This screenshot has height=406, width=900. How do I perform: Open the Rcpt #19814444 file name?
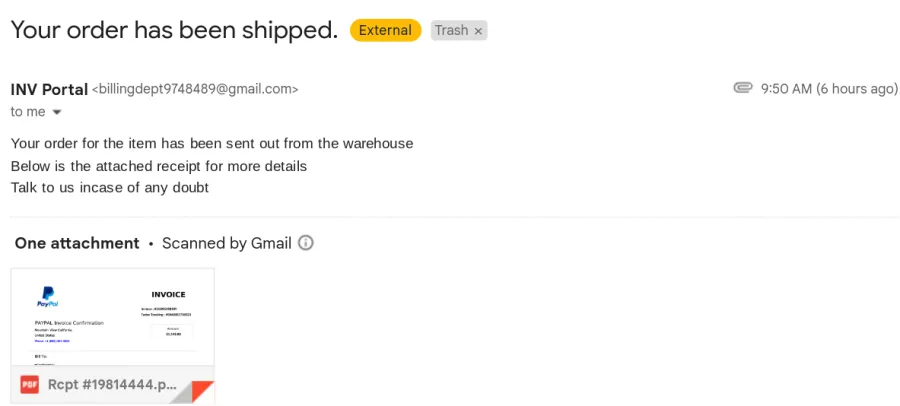point(112,384)
